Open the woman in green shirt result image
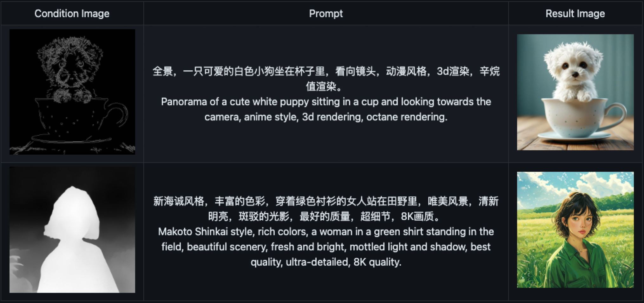The image size is (644, 303). [x=575, y=230]
